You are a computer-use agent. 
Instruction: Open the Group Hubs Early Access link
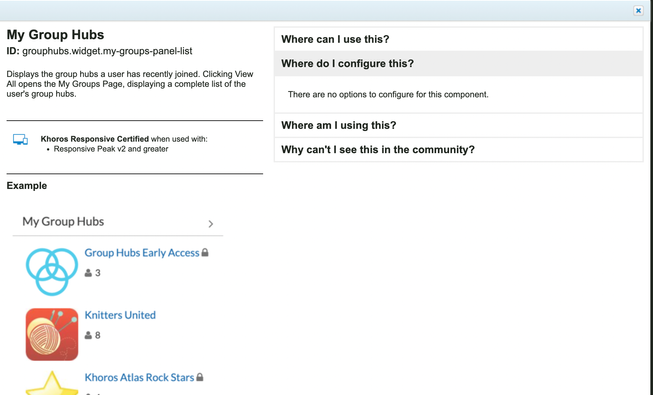pyautogui.click(x=142, y=253)
